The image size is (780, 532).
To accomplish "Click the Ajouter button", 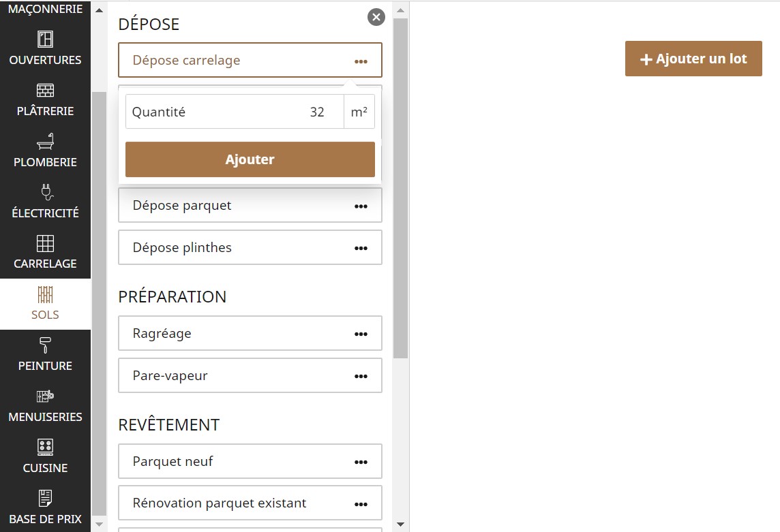I will 250,159.
